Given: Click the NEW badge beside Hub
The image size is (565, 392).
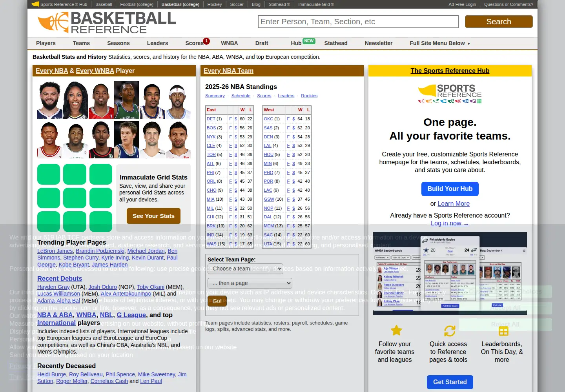Looking at the screenshot, I should pos(309,41).
